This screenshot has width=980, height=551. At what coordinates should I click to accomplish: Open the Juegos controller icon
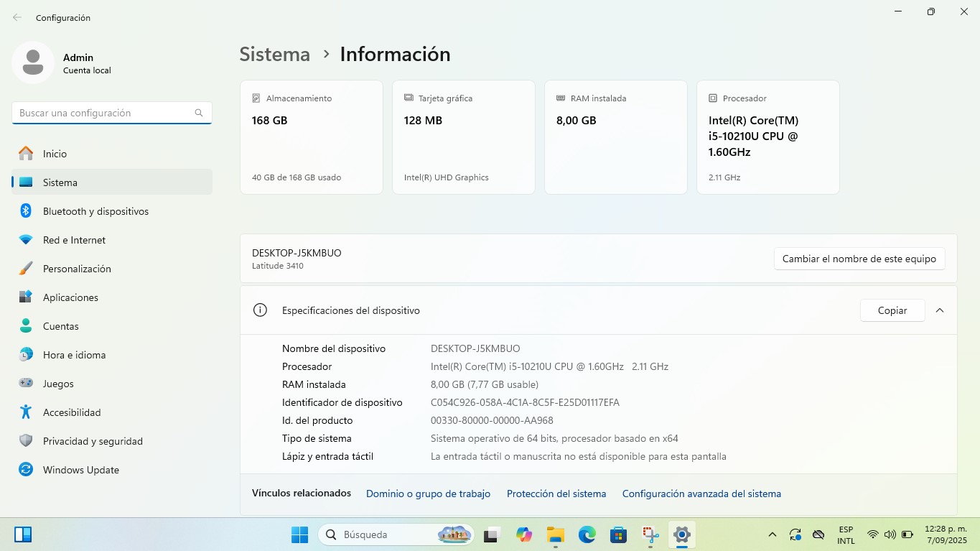coord(26,384)
